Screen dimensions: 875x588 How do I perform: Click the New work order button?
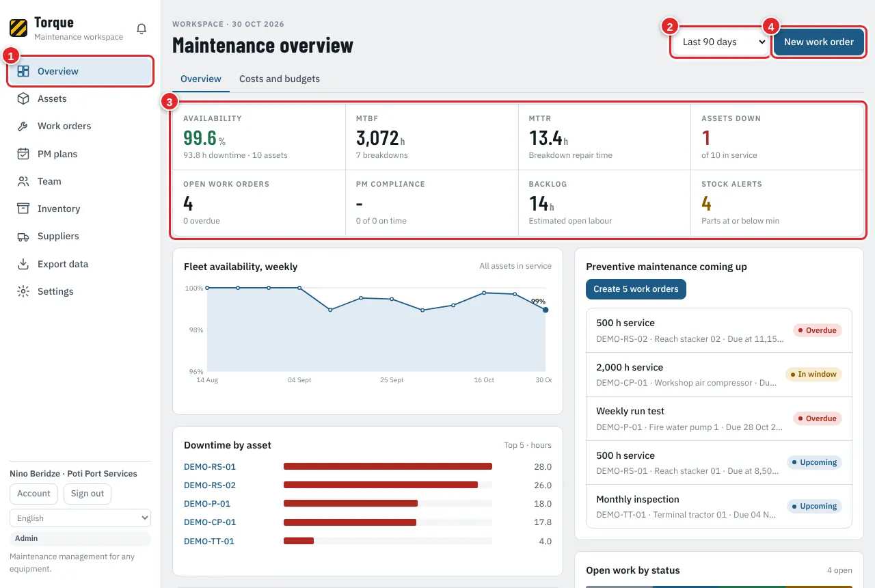(819, 42)
